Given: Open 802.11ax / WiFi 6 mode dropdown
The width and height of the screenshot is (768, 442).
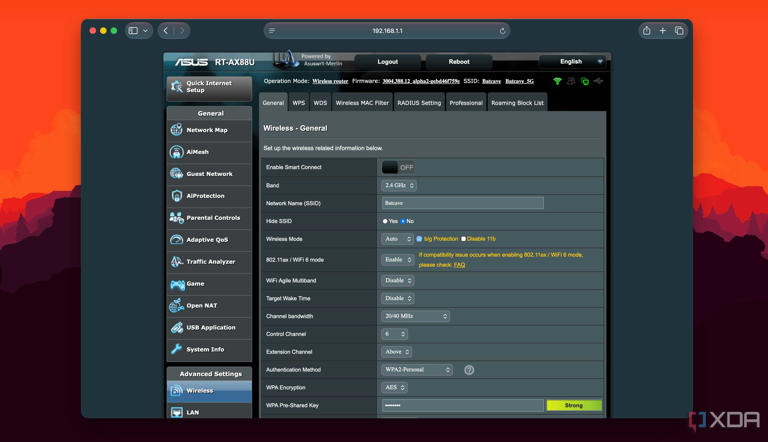Looking at the screenshot, I should tap(398, 260).
